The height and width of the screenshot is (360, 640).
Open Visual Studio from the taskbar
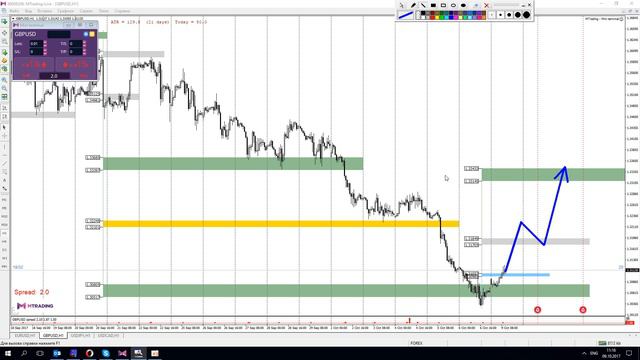[x=122, y=353]
